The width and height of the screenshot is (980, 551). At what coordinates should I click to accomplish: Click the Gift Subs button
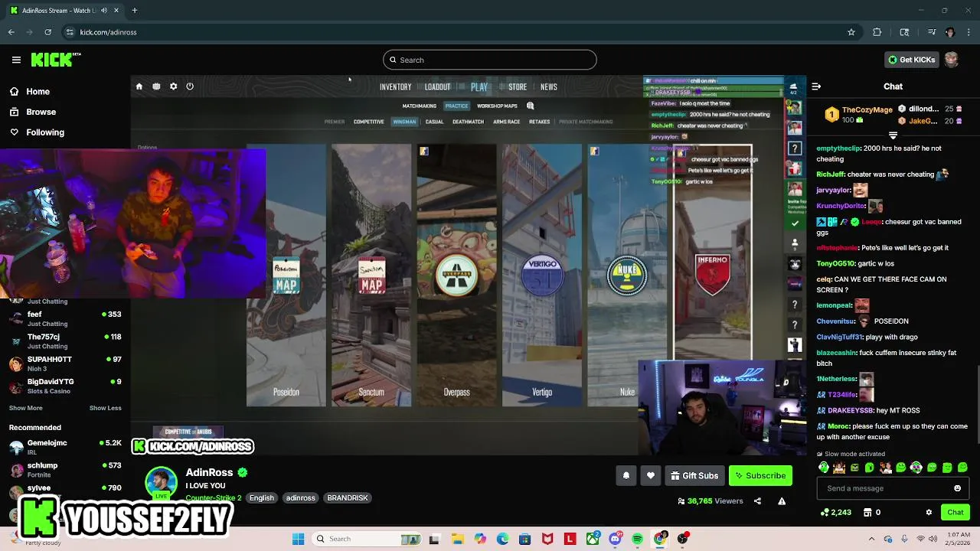coord(694,476)
